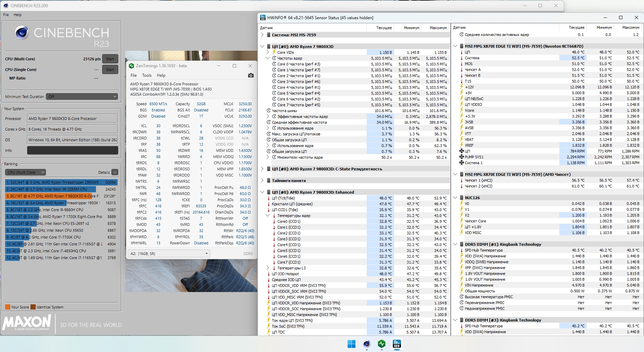The width and height of the screenshot is (644, 352).
Task: Click the fan icon beside PUMP SYS1
Action: (x=462, y=157)
